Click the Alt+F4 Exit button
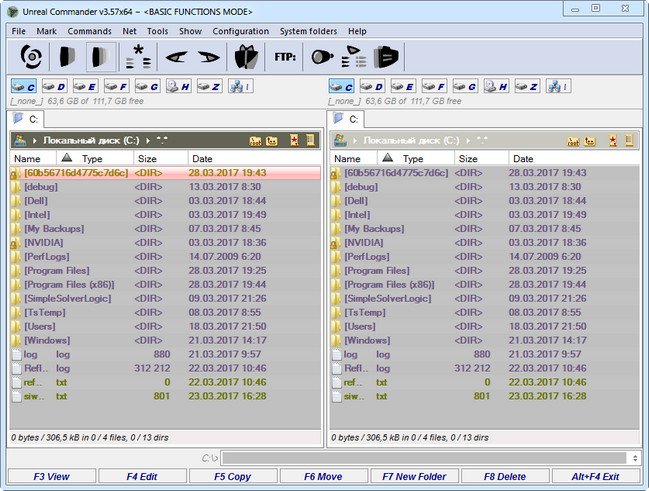This screenshot has width=649, height=491. point(596,477)
